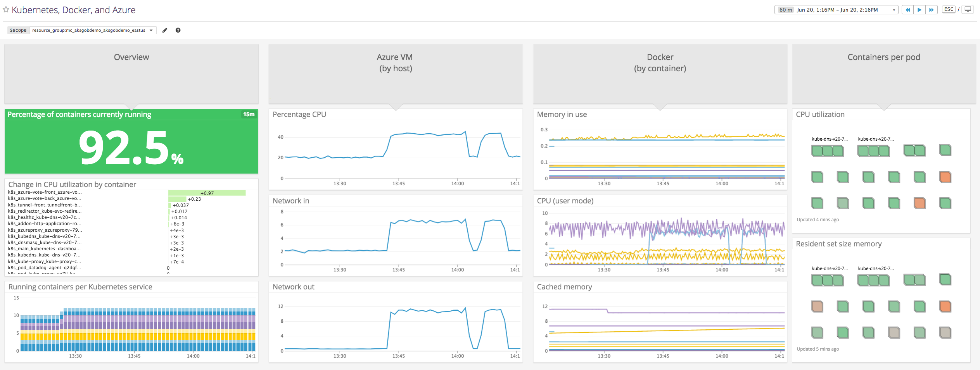Click the +0.97 green bar for azure-vote-front
The height and width of the screenshot is (370, 980).
(x=207, y=193)
